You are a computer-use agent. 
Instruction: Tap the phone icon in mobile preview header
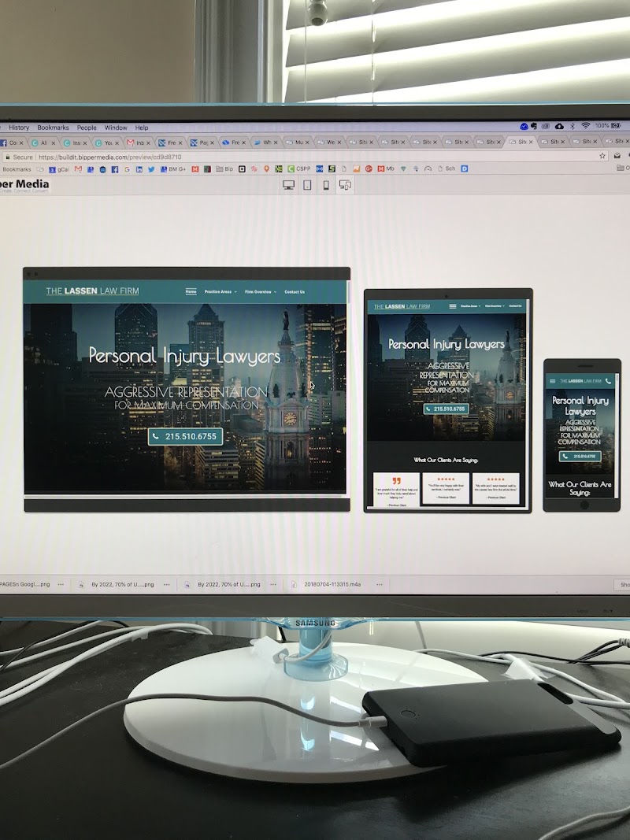608,381
